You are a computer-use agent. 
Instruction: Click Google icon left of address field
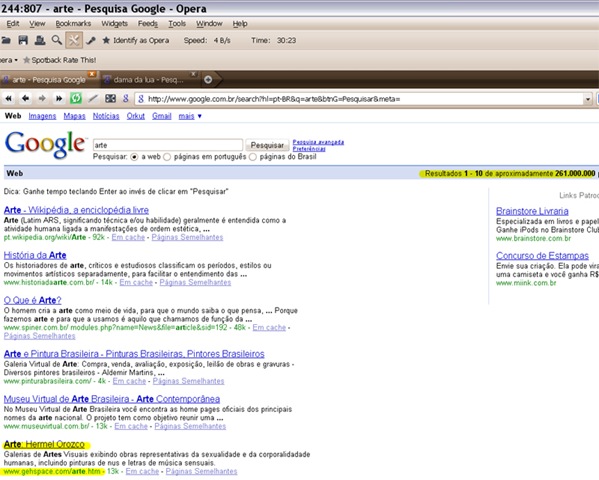(x=126, y=99)
